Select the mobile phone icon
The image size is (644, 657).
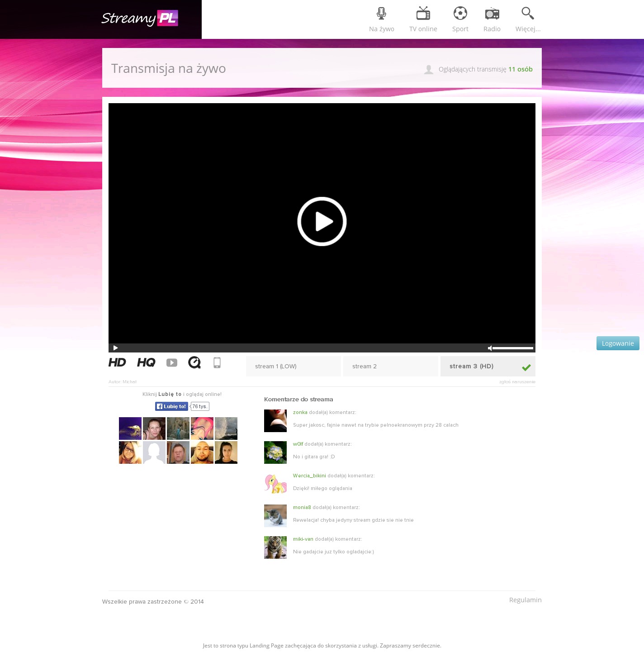tap(217, 362)
